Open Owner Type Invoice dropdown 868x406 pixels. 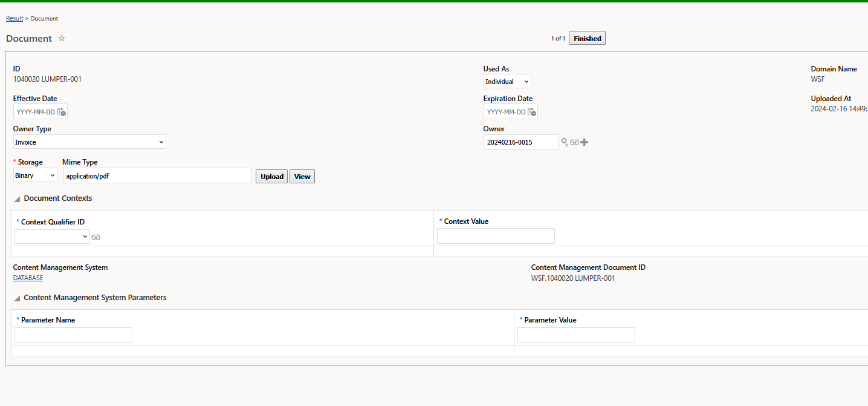(89, 142)
